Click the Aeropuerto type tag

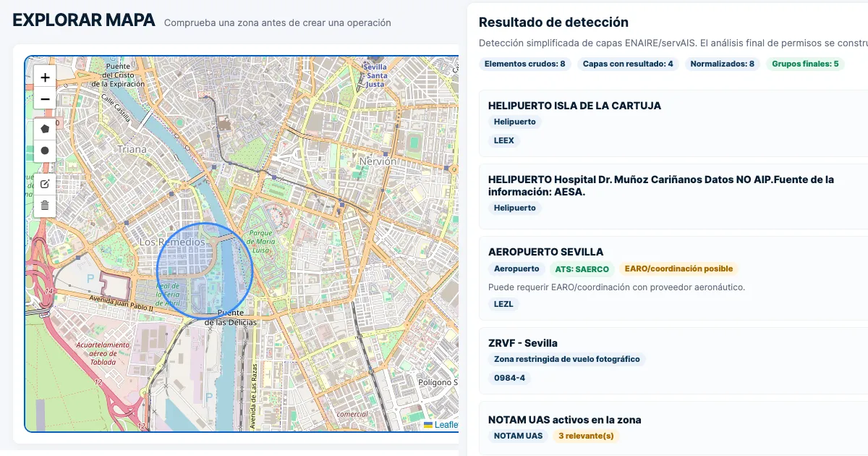(x=516, y=269)
